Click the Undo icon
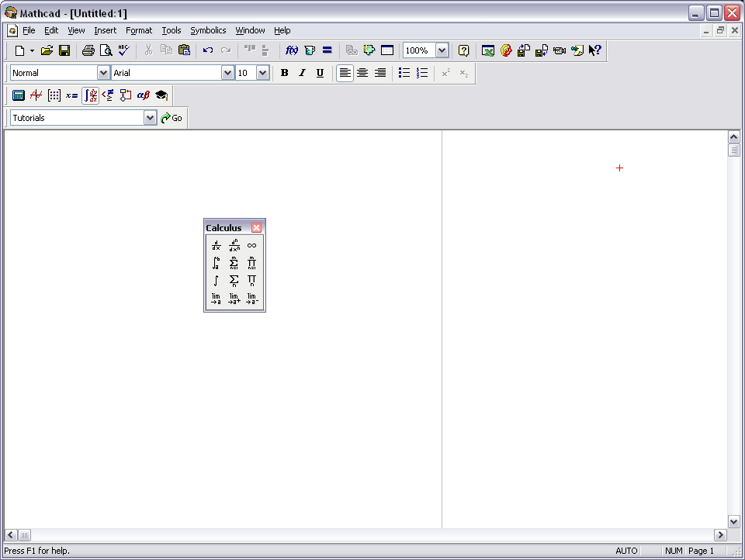The width and height of the screenshot is (745, 560). click(x=208, y=50)
